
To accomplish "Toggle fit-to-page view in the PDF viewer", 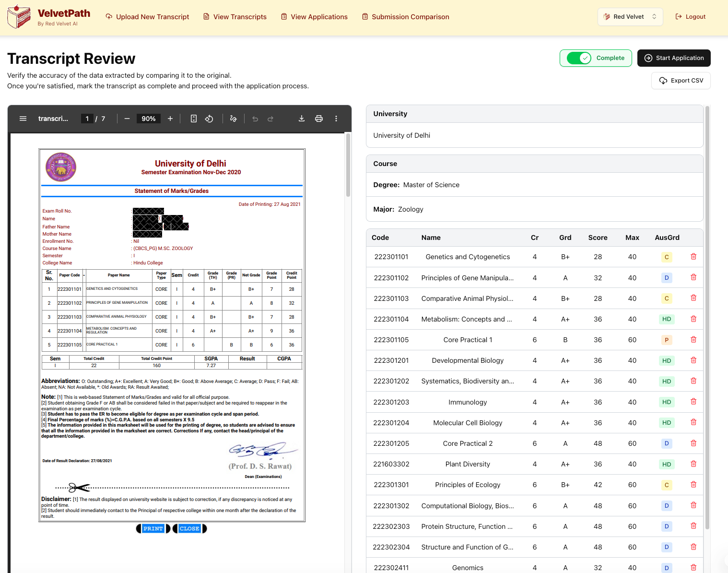I will click(x=193, y=119).
